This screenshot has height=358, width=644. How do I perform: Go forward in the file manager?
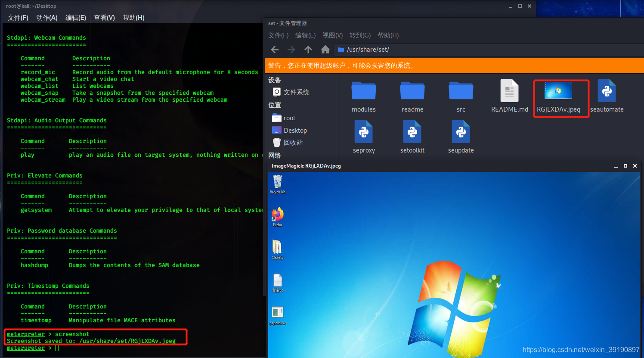coord(291,50)
